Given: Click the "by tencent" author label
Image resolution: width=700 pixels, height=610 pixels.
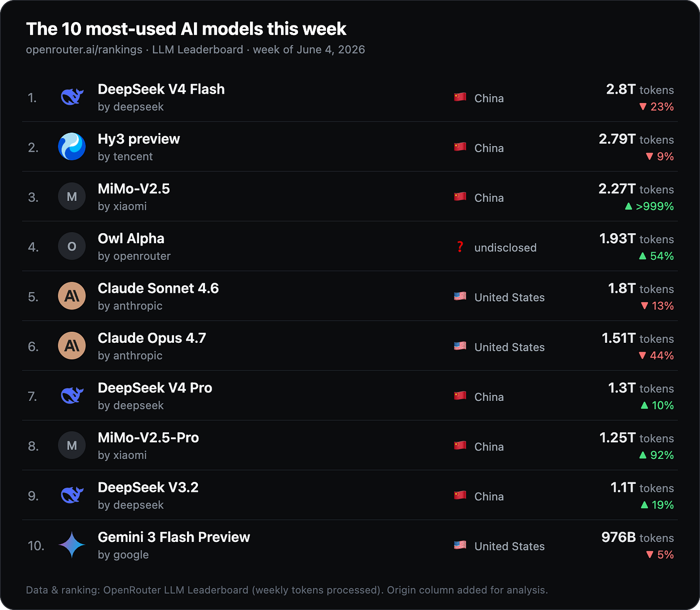Looking at the screenshot, I should 125,157.
